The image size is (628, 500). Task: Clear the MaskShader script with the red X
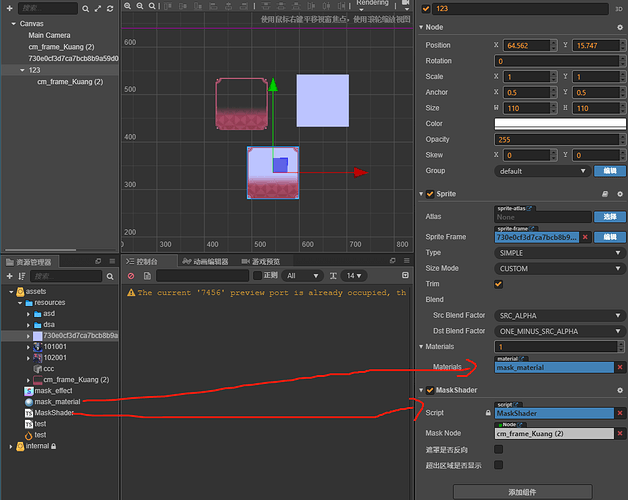(x=620, y=413)
